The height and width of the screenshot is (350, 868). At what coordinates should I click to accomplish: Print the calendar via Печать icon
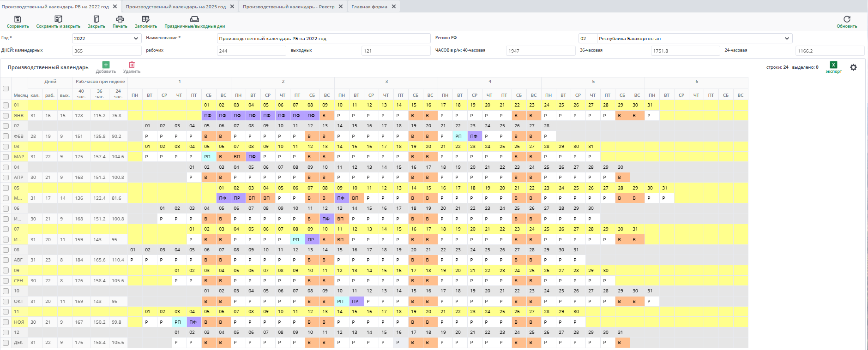pos(120,19)
